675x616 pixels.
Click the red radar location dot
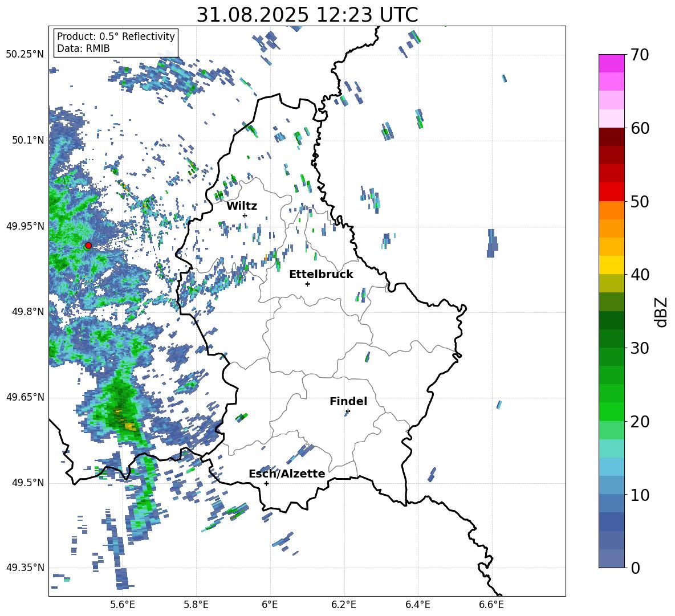click(x=88, y=246)
